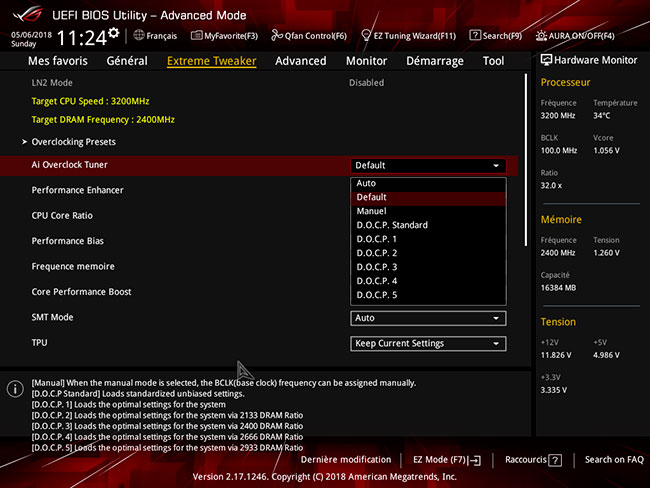Click the 11:24 clock display
This screenshot has width=650, height=488.
click(x=81, y=38)
